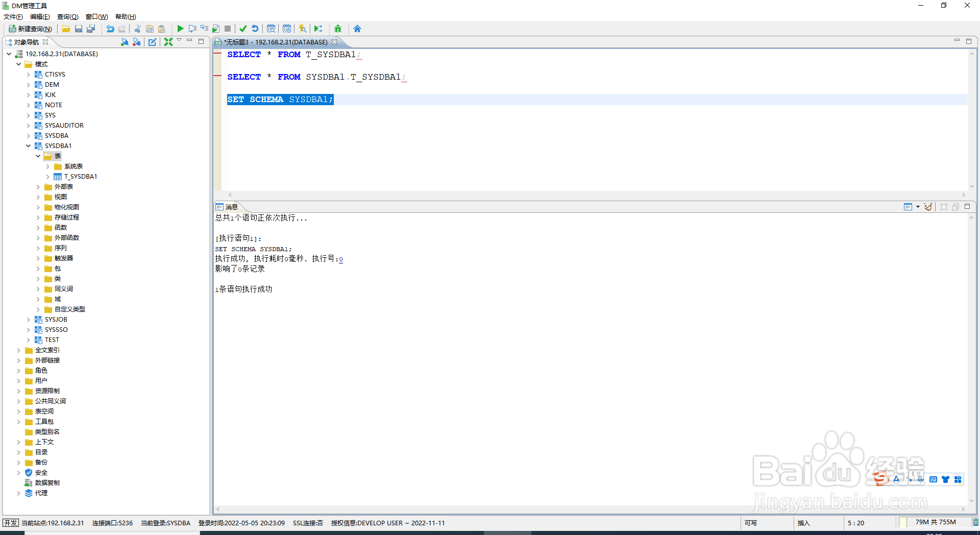Click the green-dot connect icon in the navigator
This screenshot has width=980, height=535.
(125, 42)
